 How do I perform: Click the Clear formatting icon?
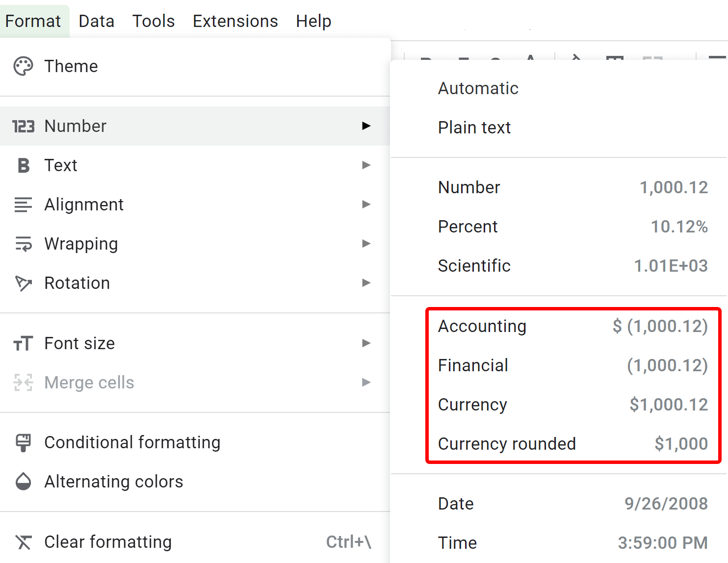click(24, 542)
